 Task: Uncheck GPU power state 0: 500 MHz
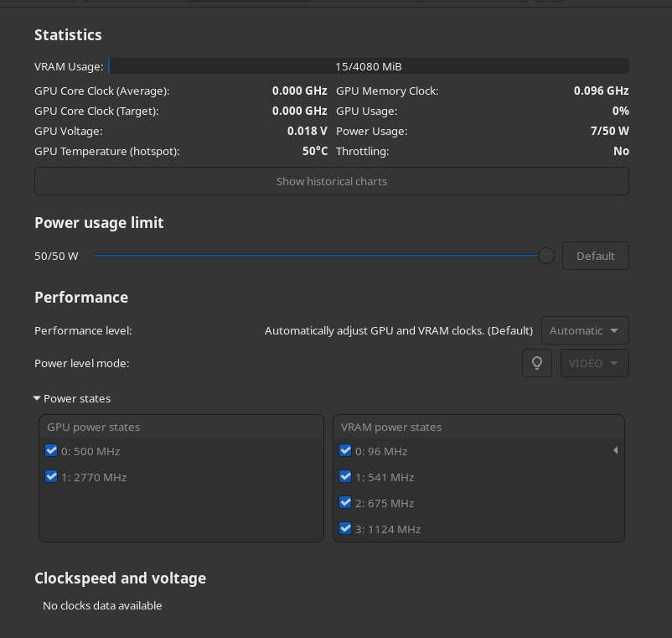(51, 450)
